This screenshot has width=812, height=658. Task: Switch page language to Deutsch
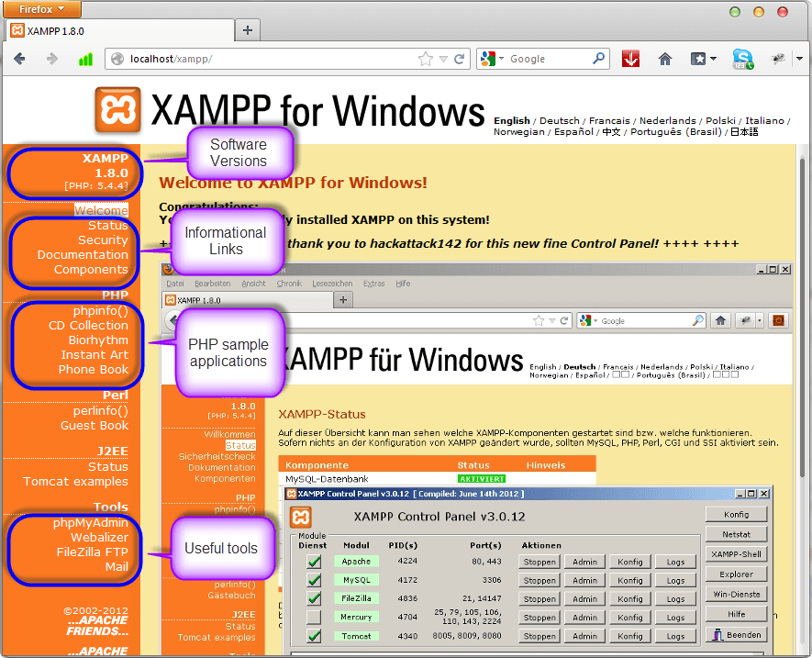click(x=559, y=120)
